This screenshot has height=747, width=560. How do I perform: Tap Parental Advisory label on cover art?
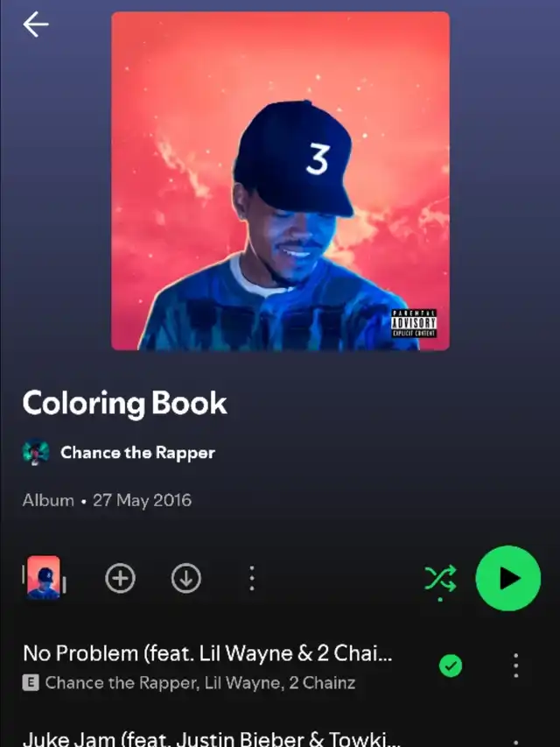[x=414, y=323]
